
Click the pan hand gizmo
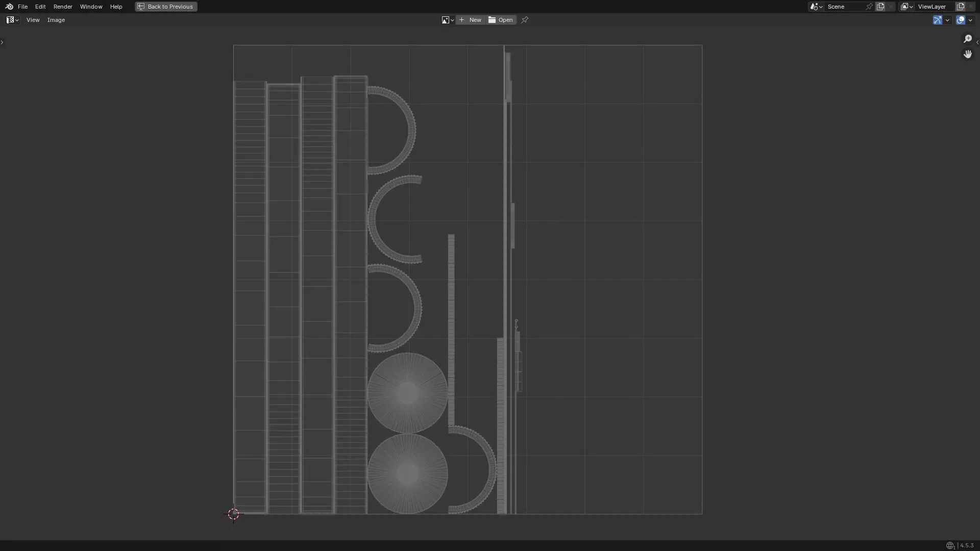pos(968,54)
